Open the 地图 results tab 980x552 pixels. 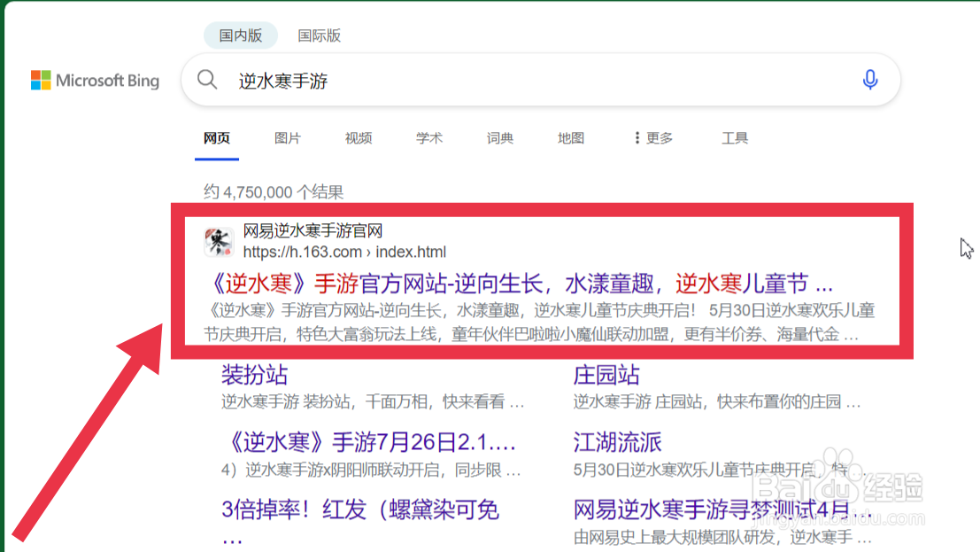click(571, 137)
